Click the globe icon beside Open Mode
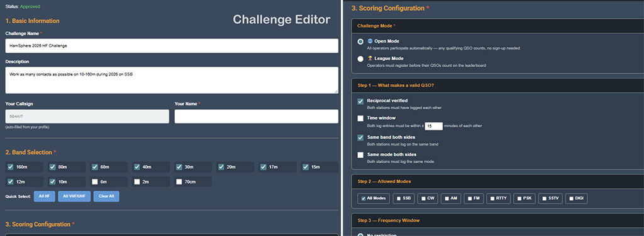The height and width of the screenshot is (236, 644). (370, 41)
